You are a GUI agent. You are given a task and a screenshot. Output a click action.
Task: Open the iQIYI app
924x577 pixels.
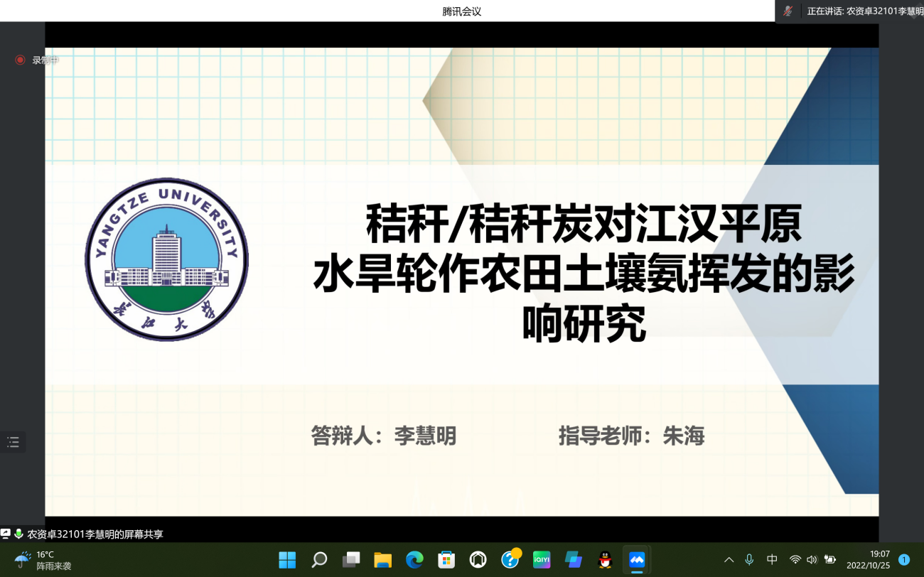[542, 560]
